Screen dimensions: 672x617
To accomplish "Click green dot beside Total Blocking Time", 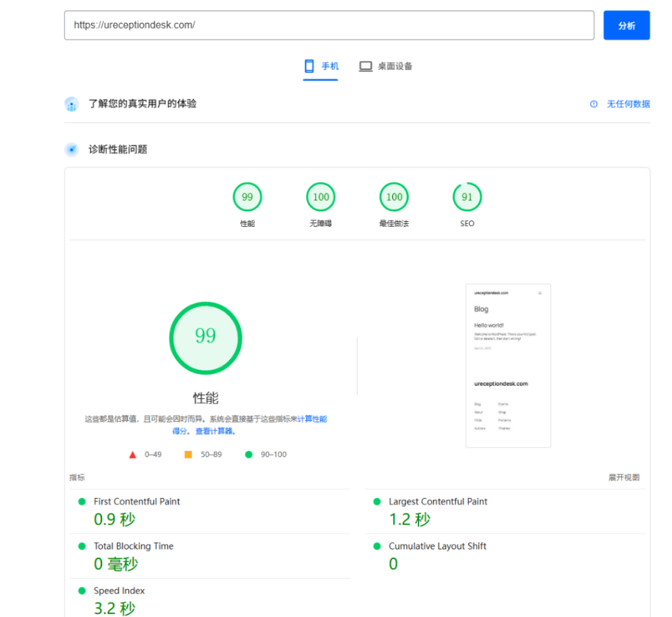I will pos(82,546).
